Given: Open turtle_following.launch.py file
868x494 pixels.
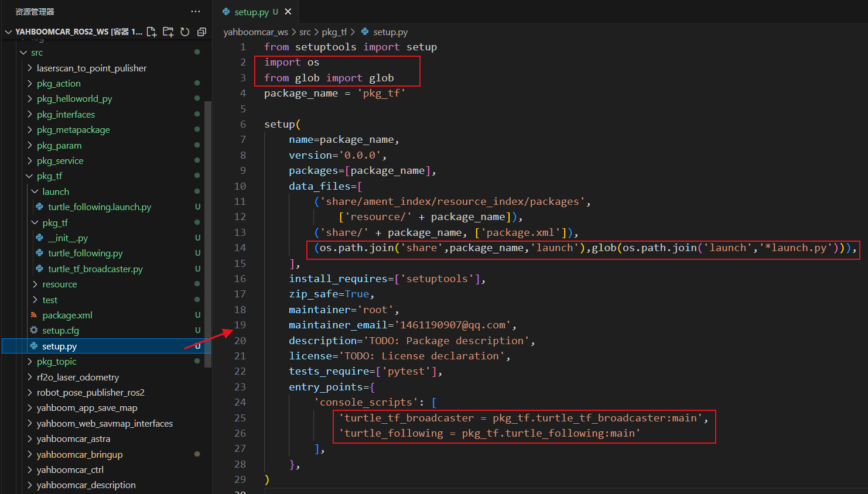Looking at the screenshot, I should click(x=100, y=207).
